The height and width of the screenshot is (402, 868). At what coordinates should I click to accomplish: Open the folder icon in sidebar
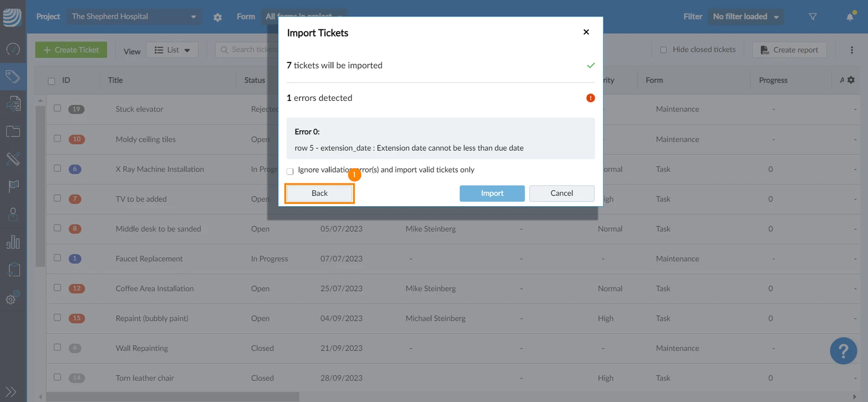click(13, 131)
